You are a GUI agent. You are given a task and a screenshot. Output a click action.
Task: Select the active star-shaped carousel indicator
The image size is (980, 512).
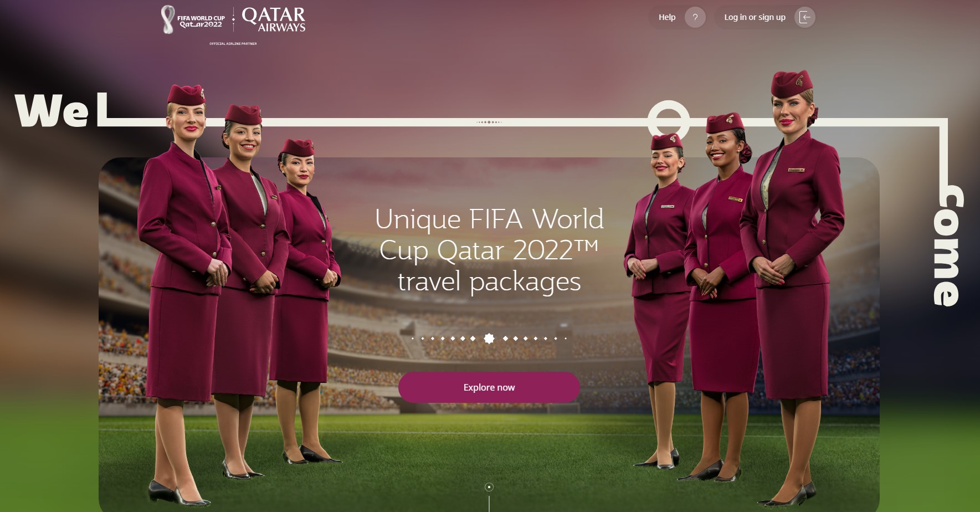(489, 339)
